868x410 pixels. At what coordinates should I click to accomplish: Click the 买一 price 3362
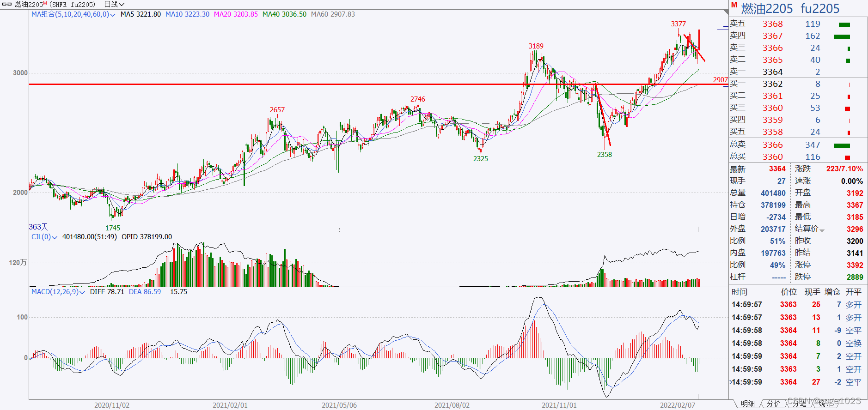(x=772, y=84)
